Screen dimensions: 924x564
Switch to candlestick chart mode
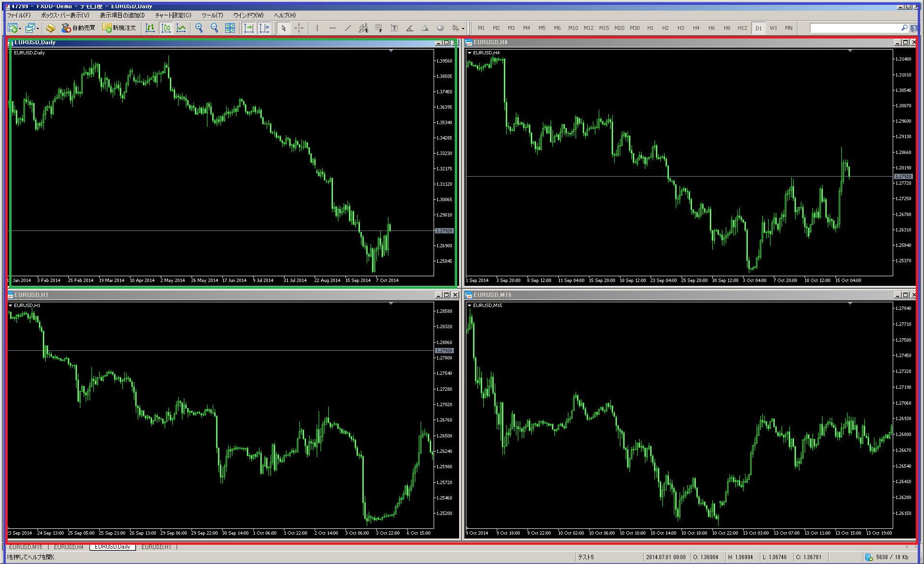[x=166, y=28]
